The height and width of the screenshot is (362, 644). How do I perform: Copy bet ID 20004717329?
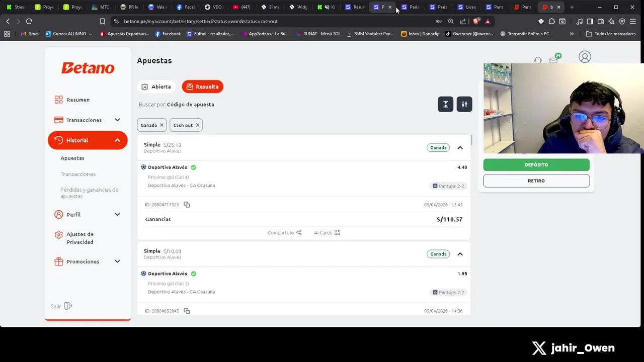point(187,205)
